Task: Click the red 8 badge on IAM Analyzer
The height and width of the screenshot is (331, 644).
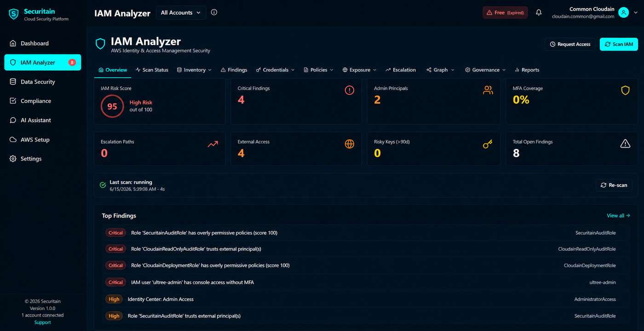Action: click(x=72, y=63)
